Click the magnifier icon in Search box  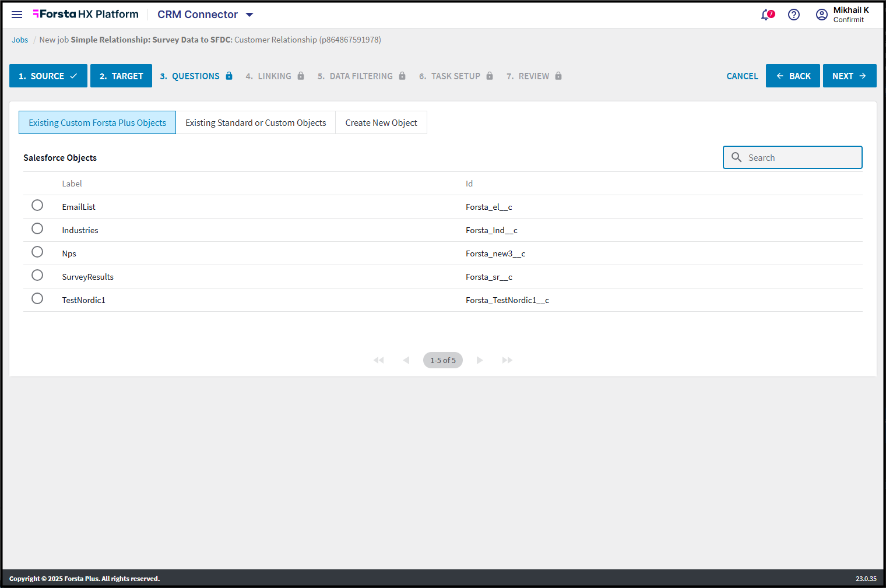tap(737, 157)
